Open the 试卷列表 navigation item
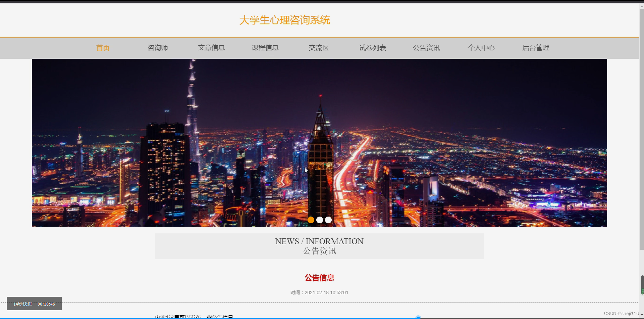644x319 pixels. (x=372, y=48)
